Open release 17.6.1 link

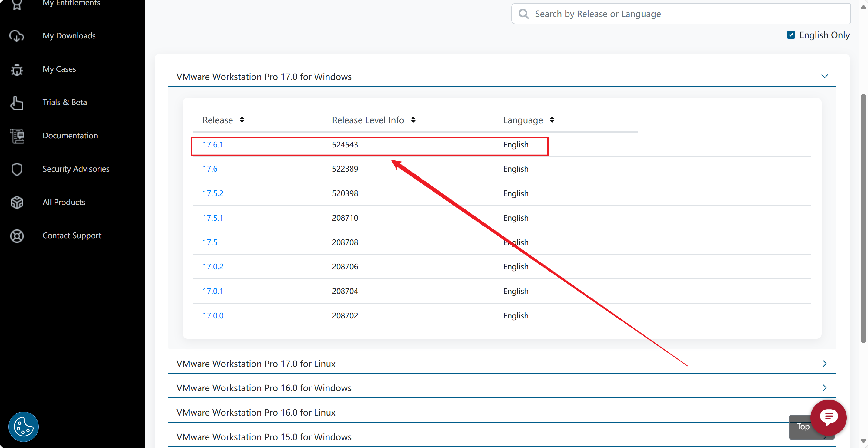[213, 145]
